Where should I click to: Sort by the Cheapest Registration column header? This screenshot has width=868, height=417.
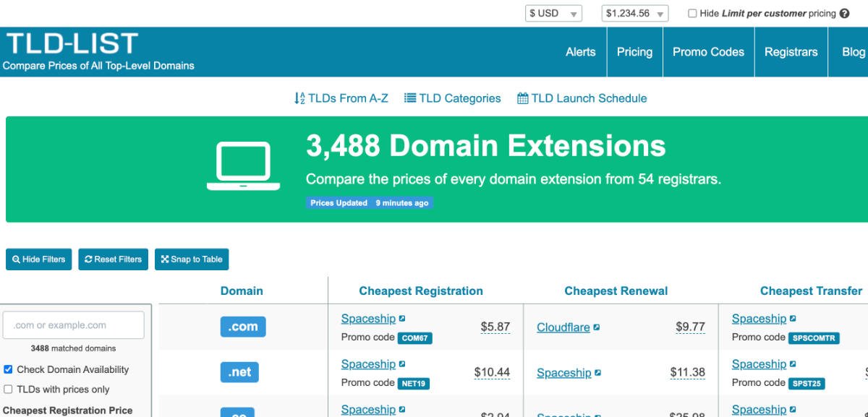[x=421, y=291]
